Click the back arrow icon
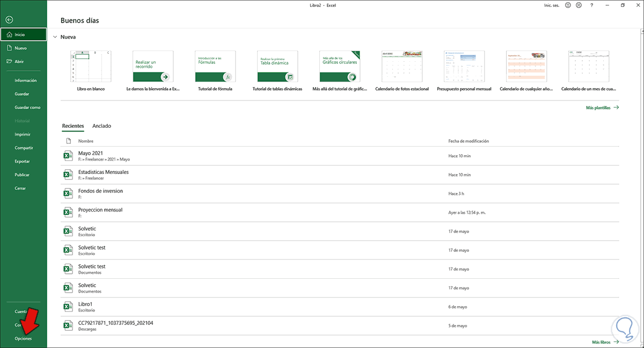Screen dimensions: 644x348 point(9,20)
